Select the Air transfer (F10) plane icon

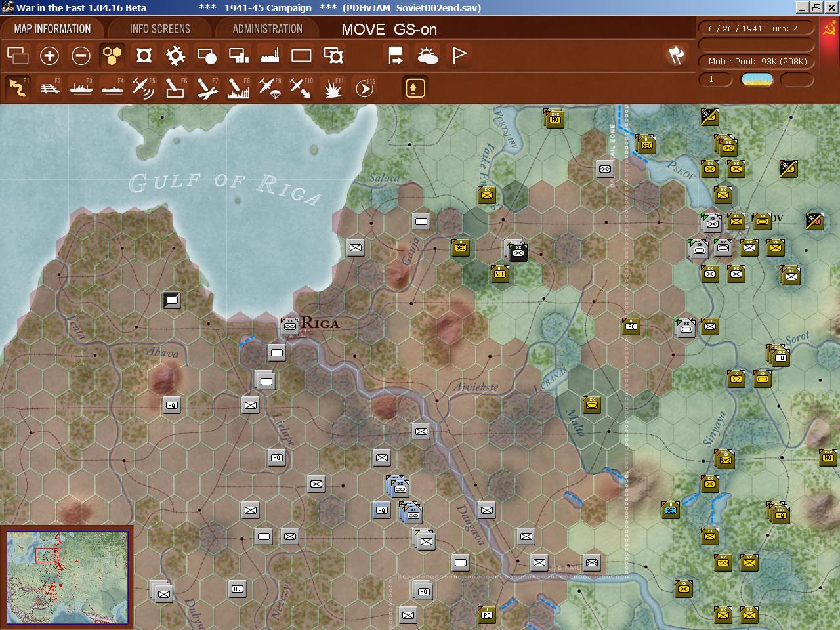(x=301, y=88)
